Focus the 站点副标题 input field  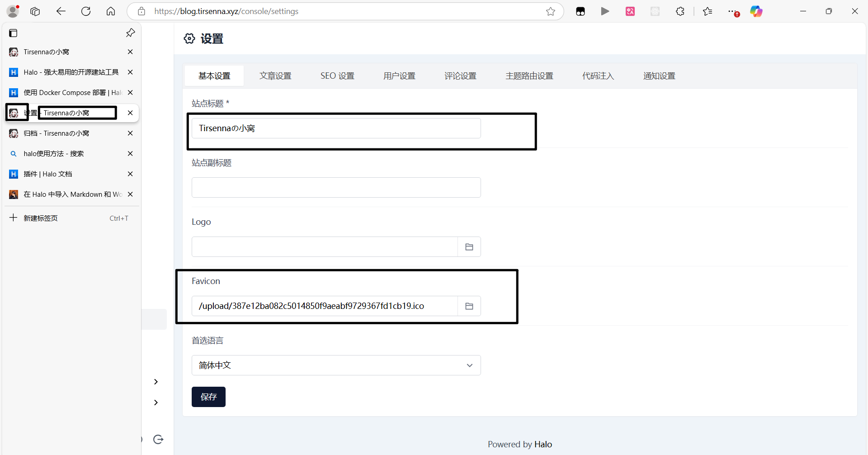[x=336, y=187]
